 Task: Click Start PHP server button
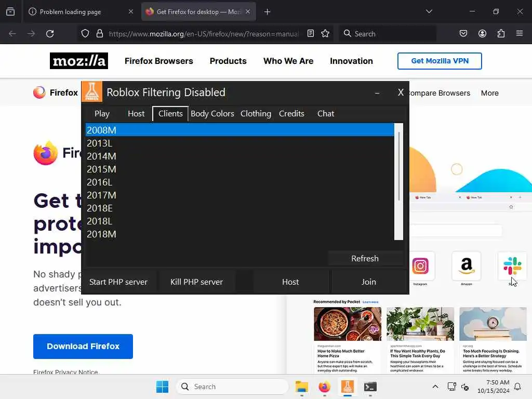pyautogui.click(x=118, y=282)
